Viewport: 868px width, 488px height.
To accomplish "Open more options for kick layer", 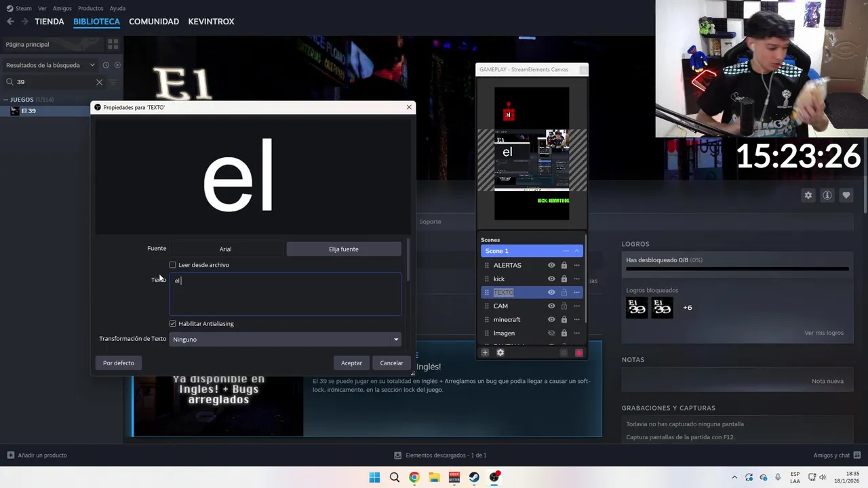I will (576, 279).
